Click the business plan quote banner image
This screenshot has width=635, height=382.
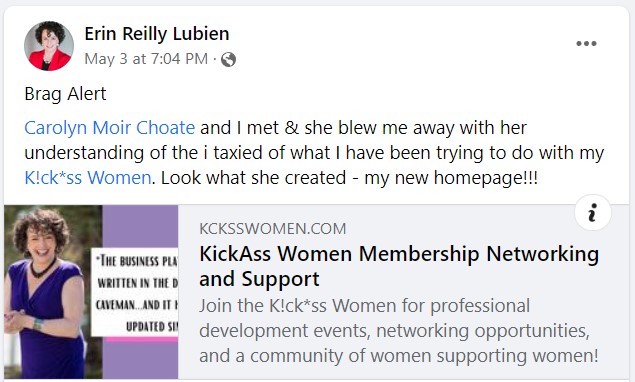[x=134, y=292]
